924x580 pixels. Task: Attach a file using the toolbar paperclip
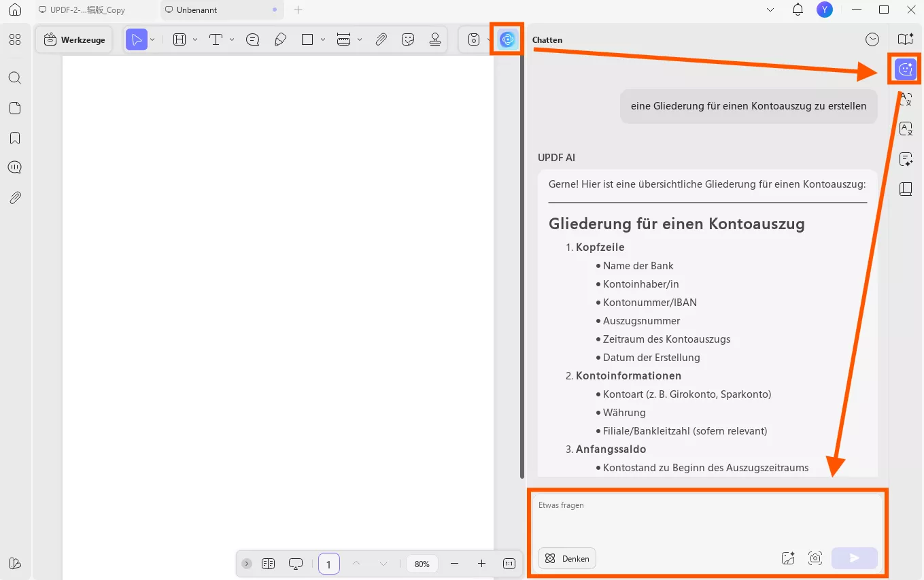(x=381, y=39)
